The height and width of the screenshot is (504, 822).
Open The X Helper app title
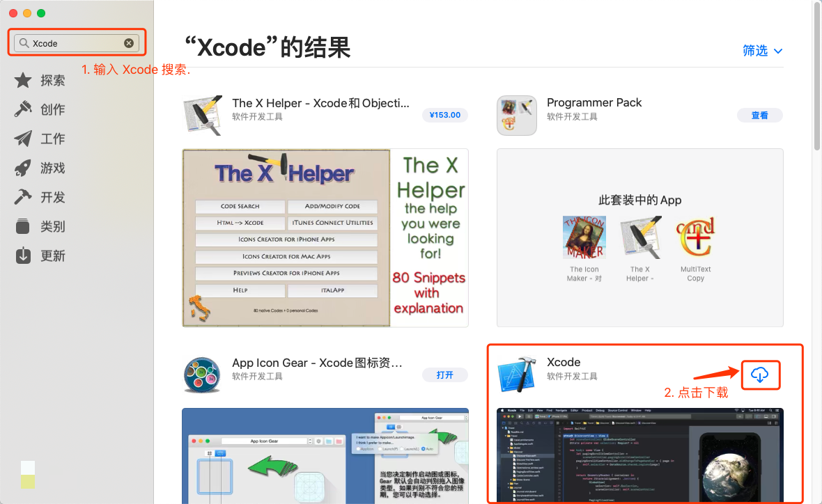[x=320, y=103]
